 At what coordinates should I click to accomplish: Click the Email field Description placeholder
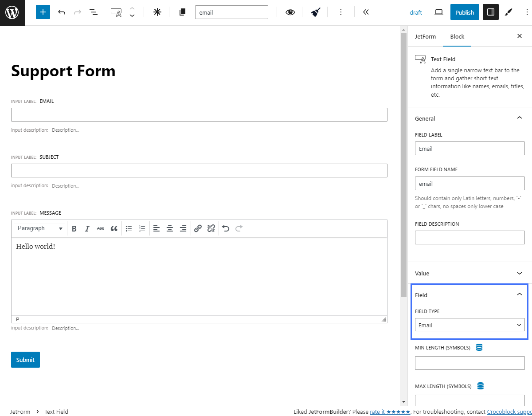coord(66,130)
